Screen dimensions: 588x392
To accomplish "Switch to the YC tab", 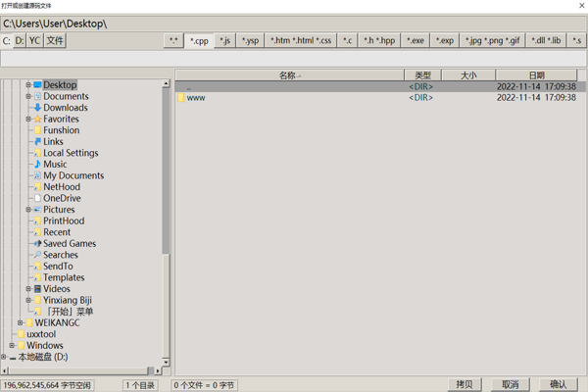I will 34,41.
